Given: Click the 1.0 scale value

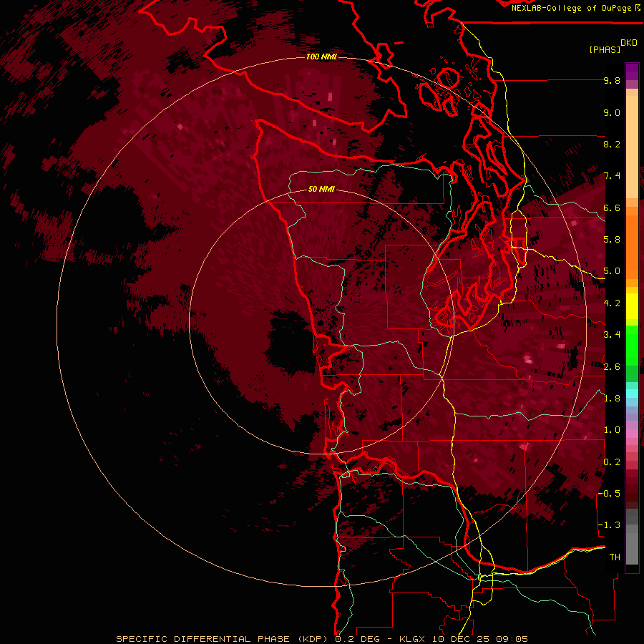Looking at the screenshot, I should [x=612, y=430].
